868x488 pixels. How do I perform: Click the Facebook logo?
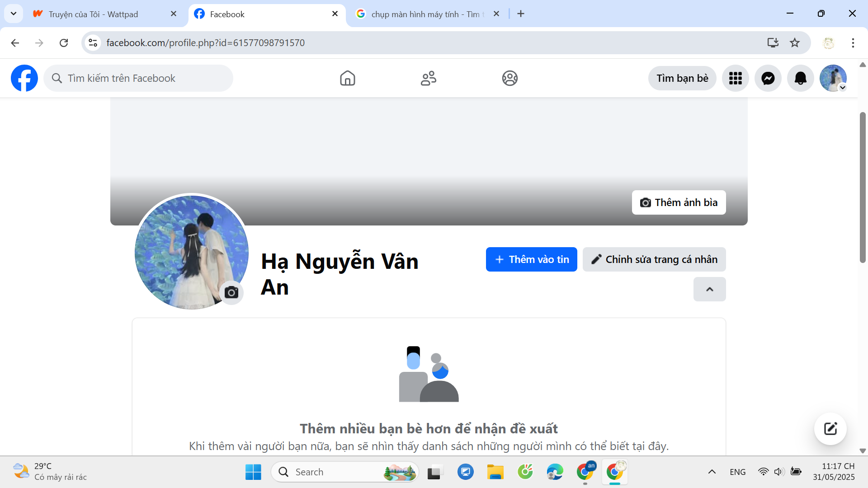coord(24,78)
